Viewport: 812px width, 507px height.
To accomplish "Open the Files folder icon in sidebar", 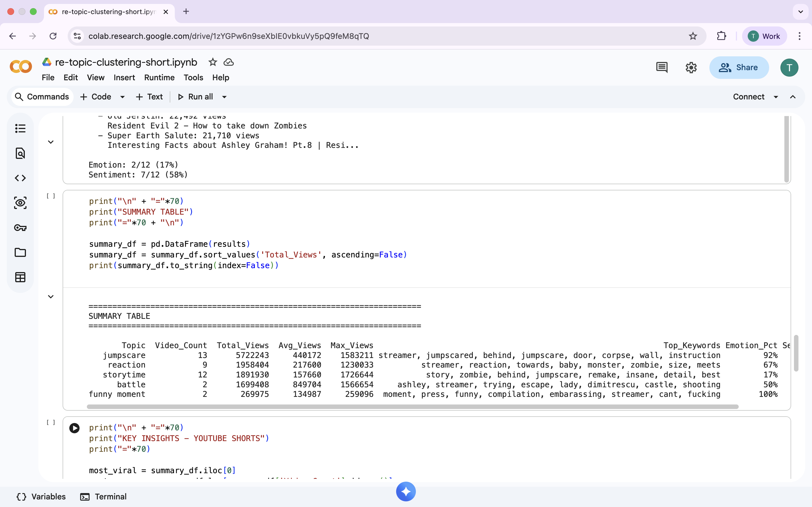I will coord(20,252).
